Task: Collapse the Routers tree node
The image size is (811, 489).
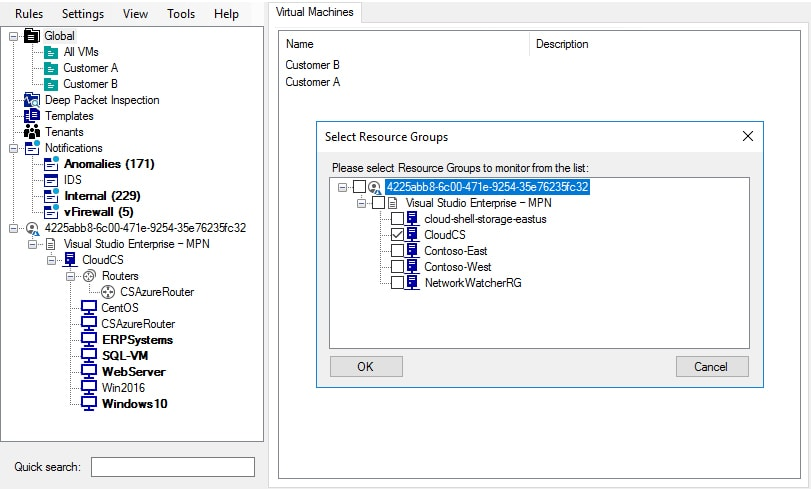Action: [71, 276]
